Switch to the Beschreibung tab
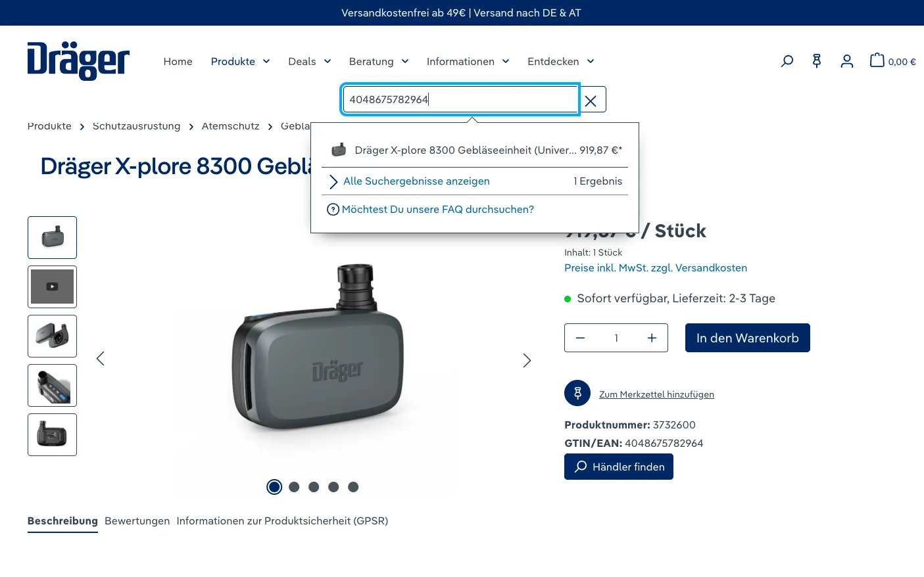 [62, 521]
